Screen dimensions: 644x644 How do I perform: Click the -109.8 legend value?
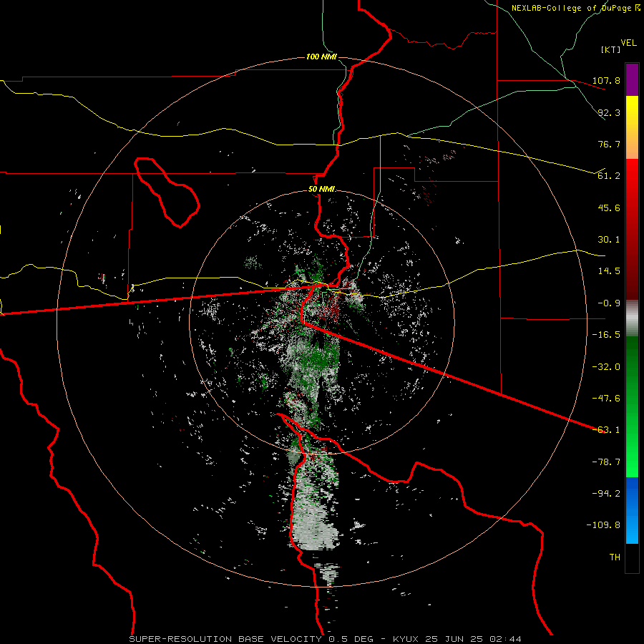click(x=603, y=525)
